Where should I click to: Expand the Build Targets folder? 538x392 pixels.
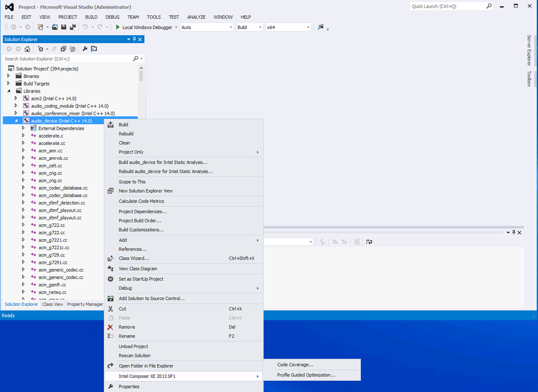(9, 83)
